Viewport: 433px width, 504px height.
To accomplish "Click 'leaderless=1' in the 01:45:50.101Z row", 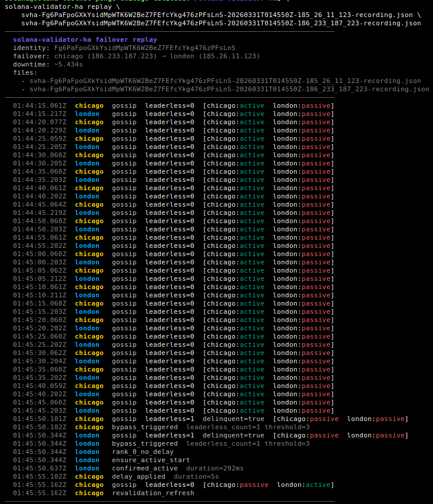I will tap(170, 419).
